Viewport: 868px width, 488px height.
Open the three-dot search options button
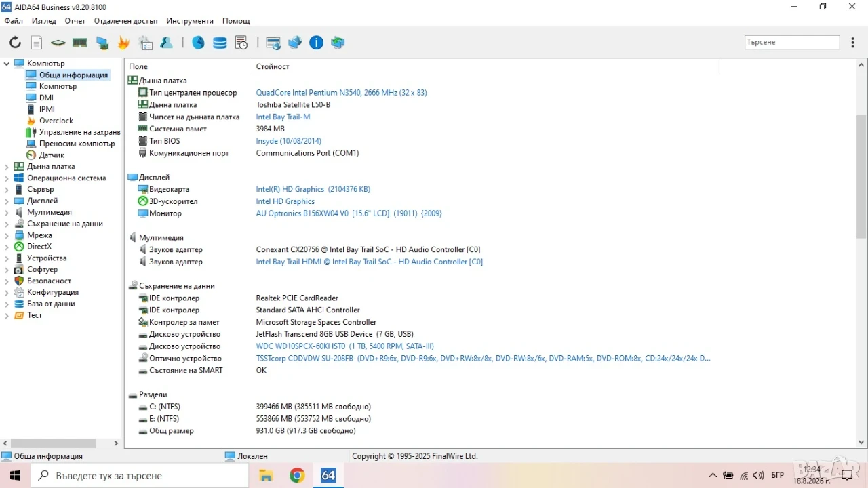pos(852,42)
